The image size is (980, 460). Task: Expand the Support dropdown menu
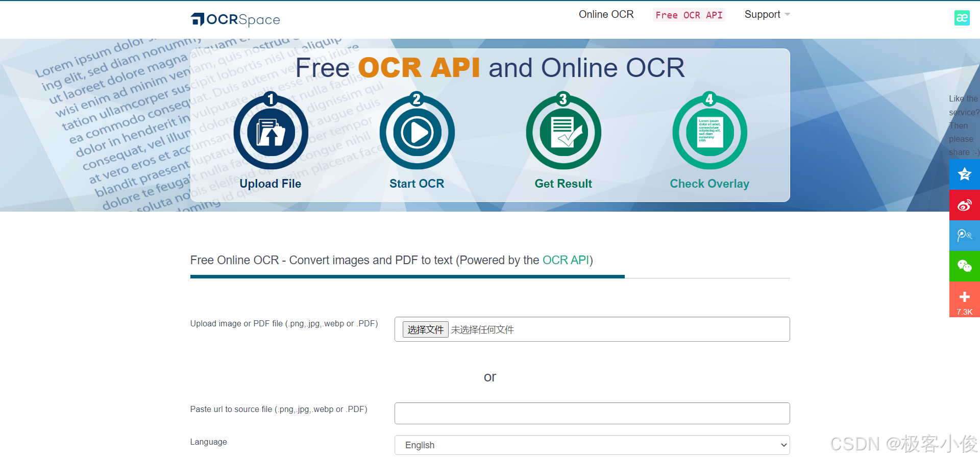point(767,14)
